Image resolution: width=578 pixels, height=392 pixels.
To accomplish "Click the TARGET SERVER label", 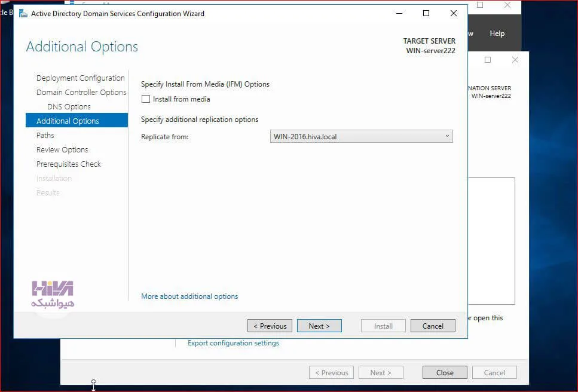I will click(429, 41).
